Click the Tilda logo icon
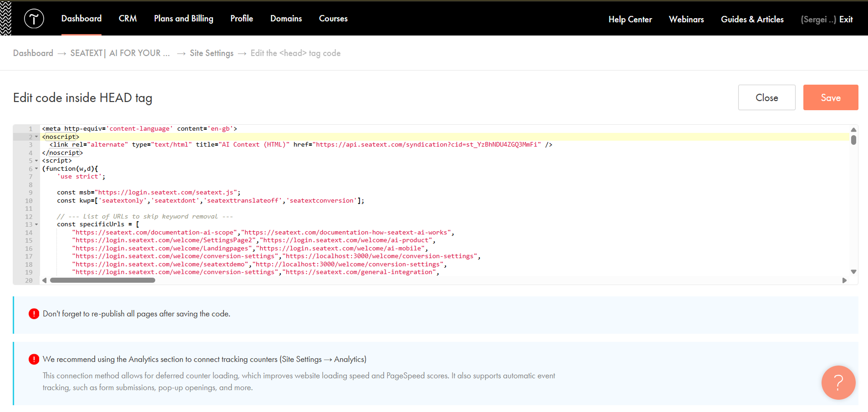The image size is (868, 412). [x=34, y=19]
